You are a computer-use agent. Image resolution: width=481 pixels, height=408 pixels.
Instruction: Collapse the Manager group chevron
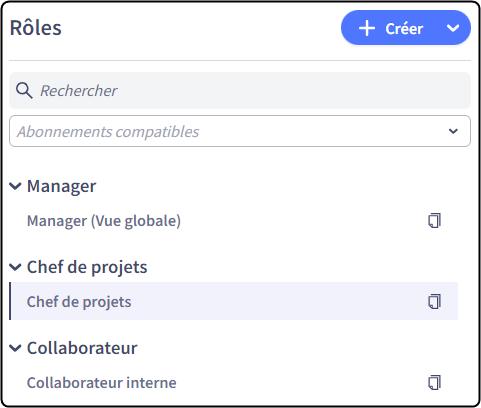tap(15, 186)
